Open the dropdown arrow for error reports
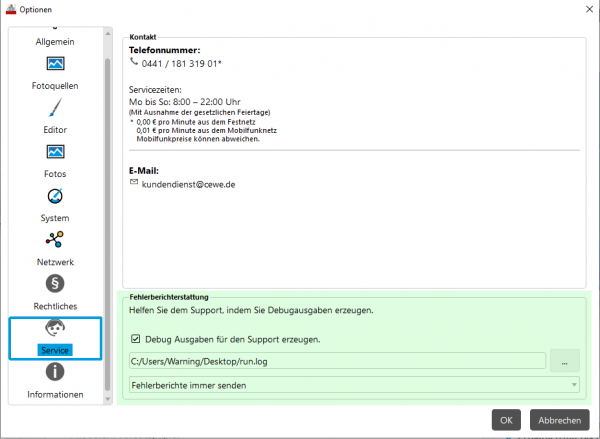Image resolution: width=600 pixels, height=439 pixels. [x=574, y=385]
